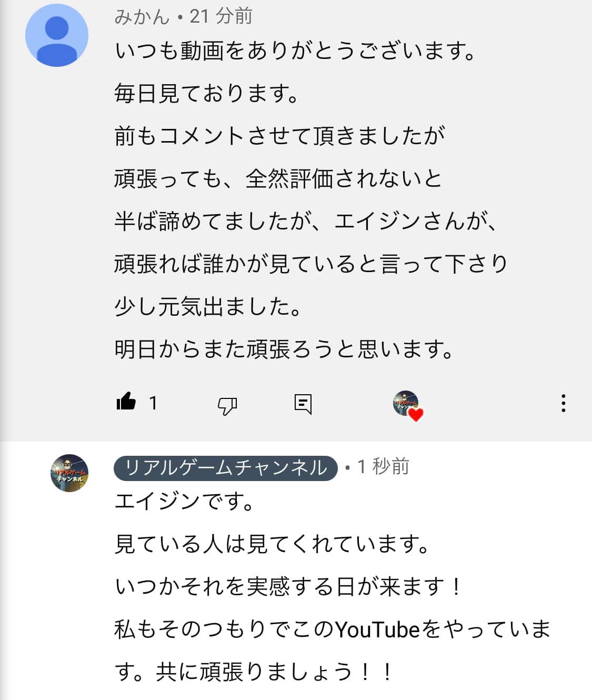Open the リアルゲームチャンネル channel name badge

coord(225,468)
